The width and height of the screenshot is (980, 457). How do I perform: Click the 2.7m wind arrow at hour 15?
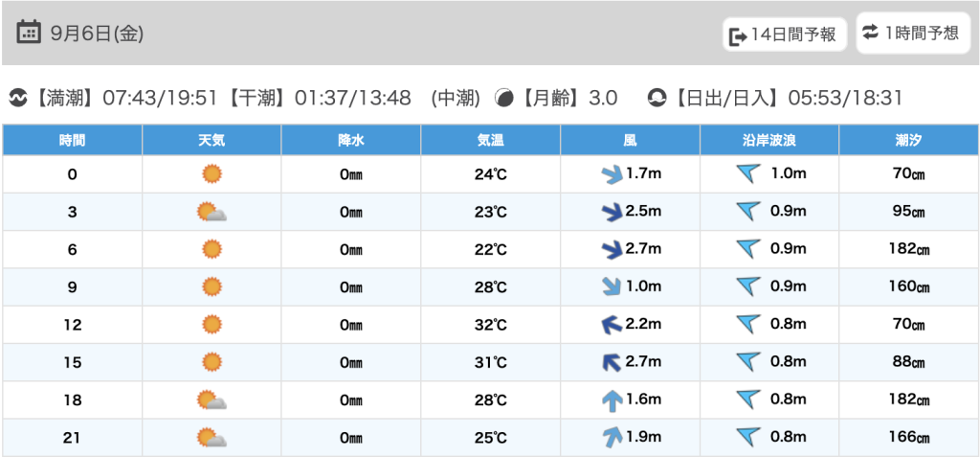pyautogui.click(x=611, y=362)
